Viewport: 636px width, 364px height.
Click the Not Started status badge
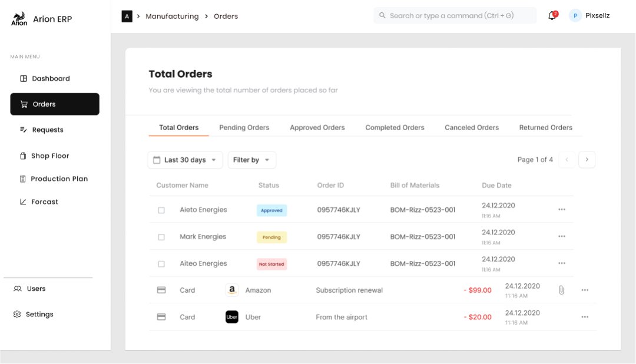tap(271, 264)
